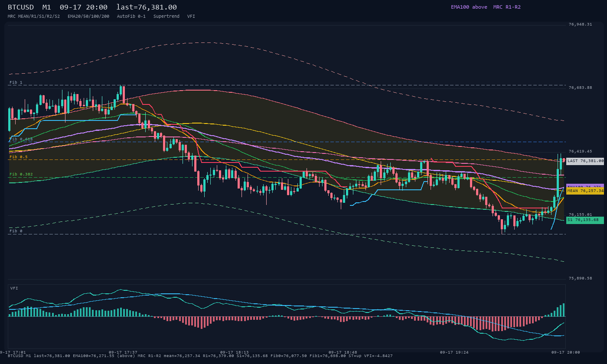
Task: Click the '09-17 20:00' time axis label
Action: (x=566, y=352)
